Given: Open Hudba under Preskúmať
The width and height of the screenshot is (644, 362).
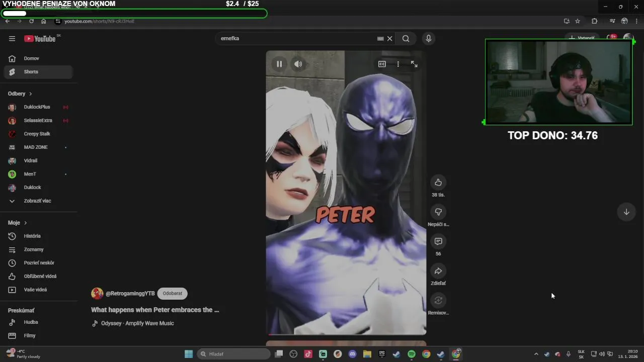Looking at the screenshot, I should (x=38, y=322).
